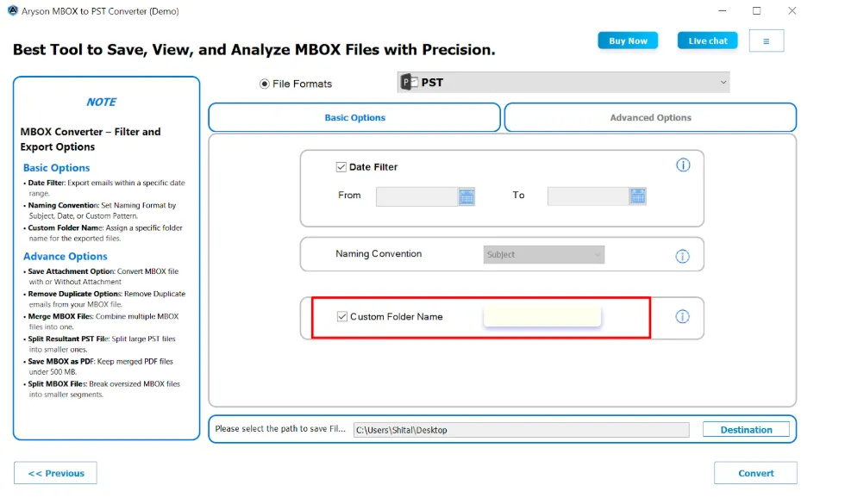Open the hamburger menu icon

766,40
